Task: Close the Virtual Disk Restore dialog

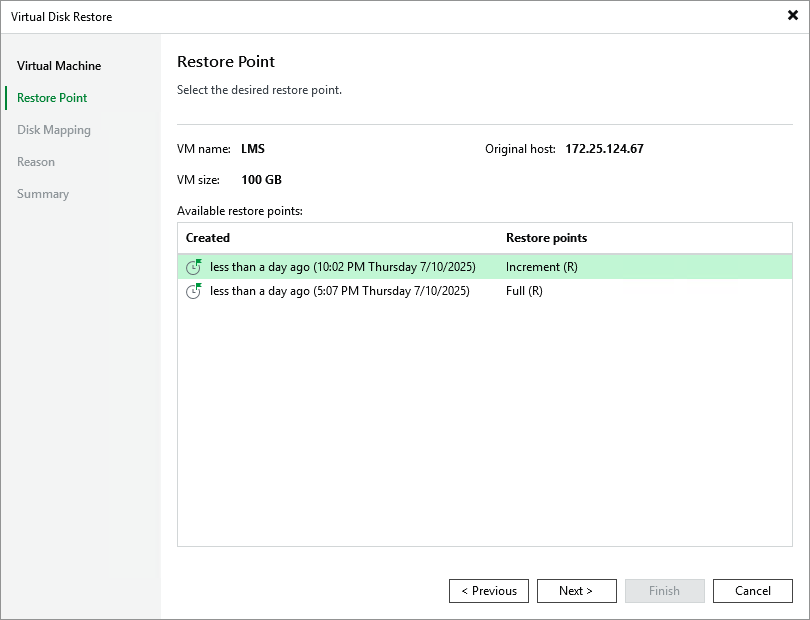Action: click(792, 15)
